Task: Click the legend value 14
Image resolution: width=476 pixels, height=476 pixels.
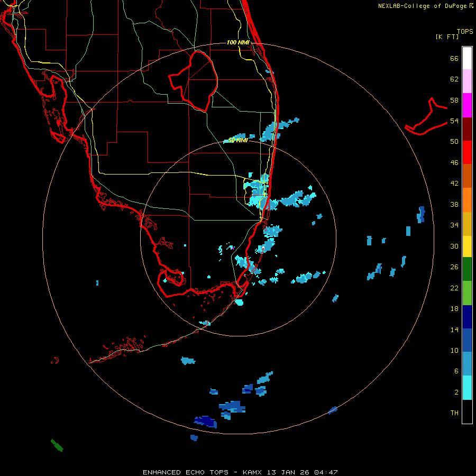Action: coord(454,329)
